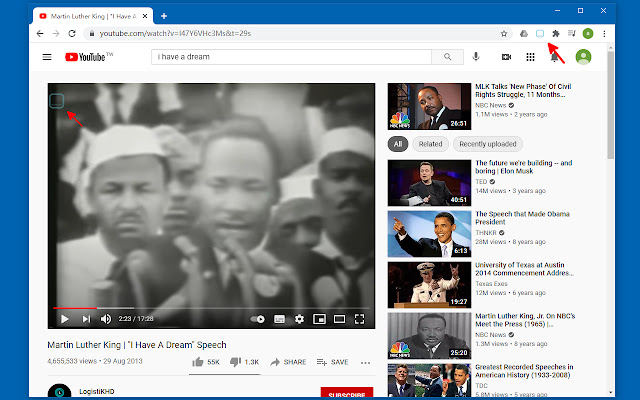The image size is (640, 400).
Task: Open MLK Talks 'New Phase' thumbnail
Action: point(429,107)
